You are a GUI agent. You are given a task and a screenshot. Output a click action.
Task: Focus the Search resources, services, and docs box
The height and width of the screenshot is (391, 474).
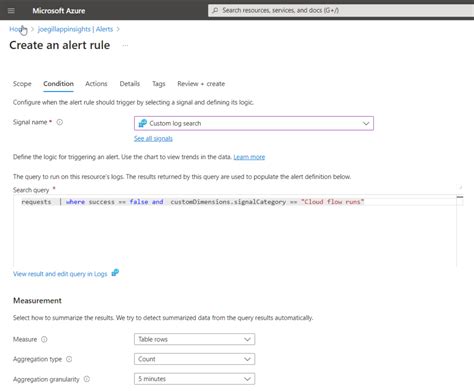point(341,10)
